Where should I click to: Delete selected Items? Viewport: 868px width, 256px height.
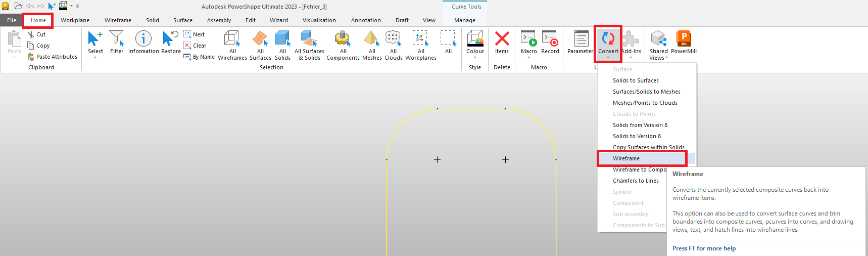[502, 42]
